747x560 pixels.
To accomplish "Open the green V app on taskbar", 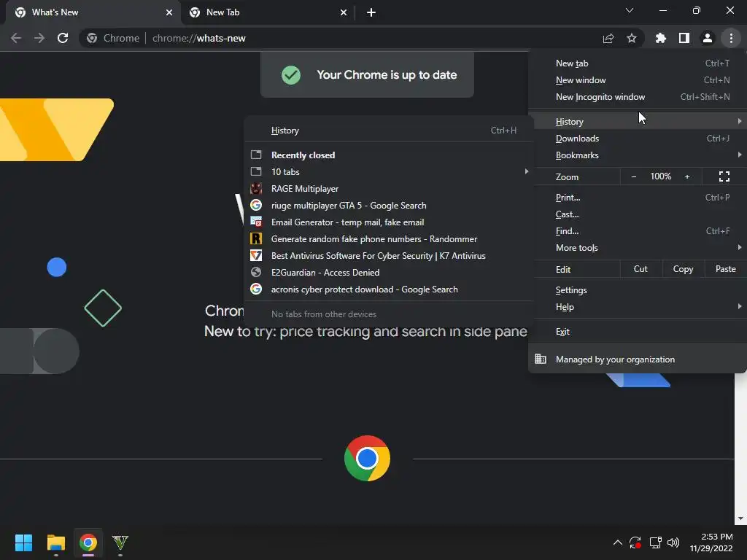I will click(x=120, y=542).
